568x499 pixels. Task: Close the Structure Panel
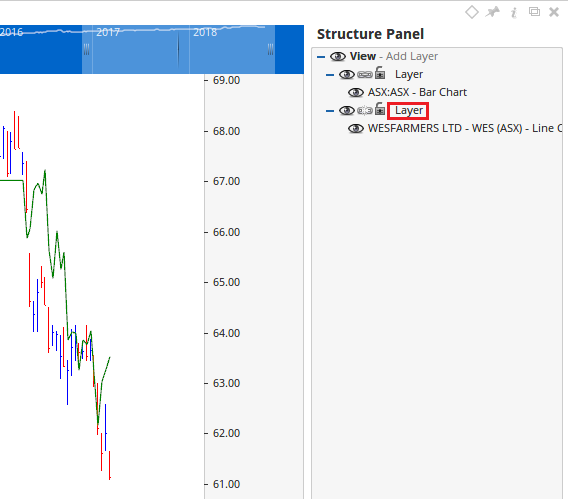[554, 12]
